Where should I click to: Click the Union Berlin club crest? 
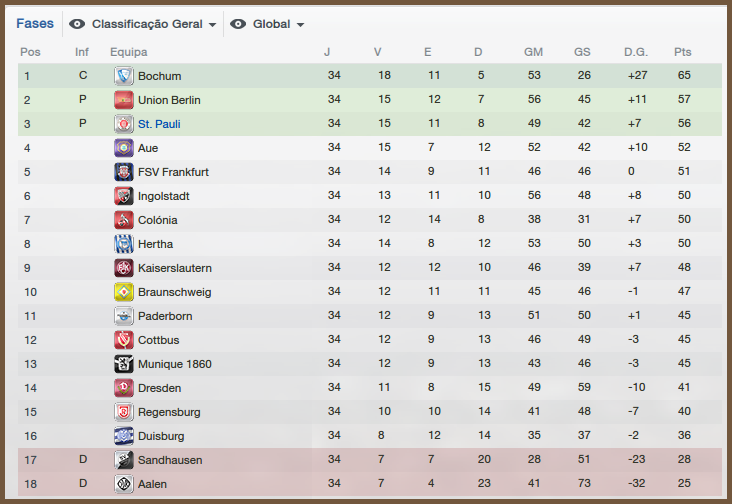point(124,100)
